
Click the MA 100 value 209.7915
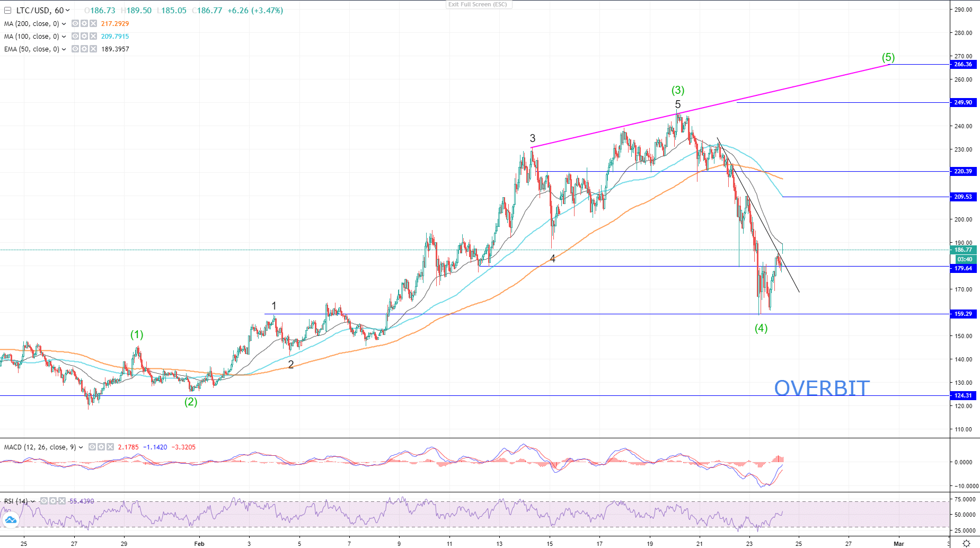point(115,37)
